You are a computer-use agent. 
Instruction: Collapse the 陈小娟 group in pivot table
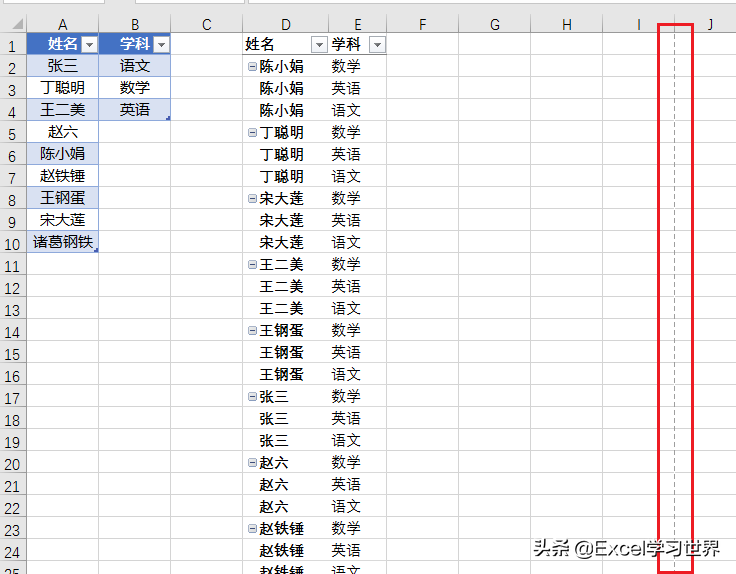[x=252, y=67]
